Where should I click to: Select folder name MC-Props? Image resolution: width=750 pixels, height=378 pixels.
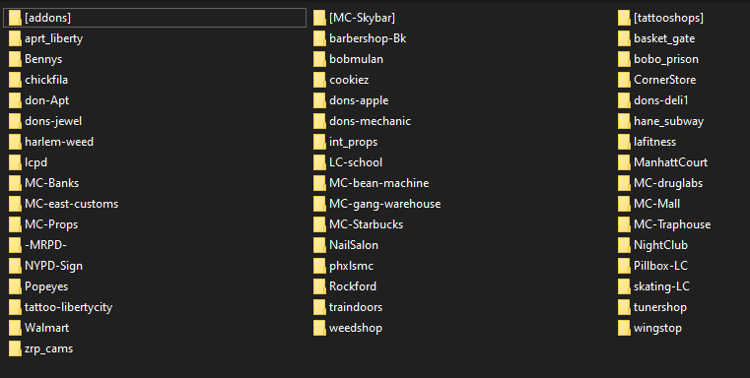(51, 224)
